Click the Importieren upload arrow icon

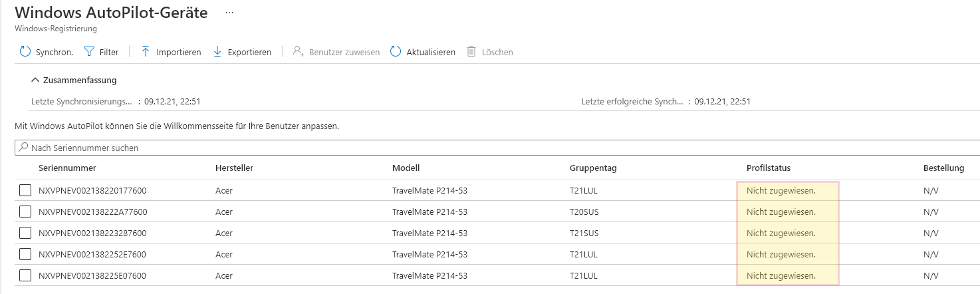coord(146,52)
